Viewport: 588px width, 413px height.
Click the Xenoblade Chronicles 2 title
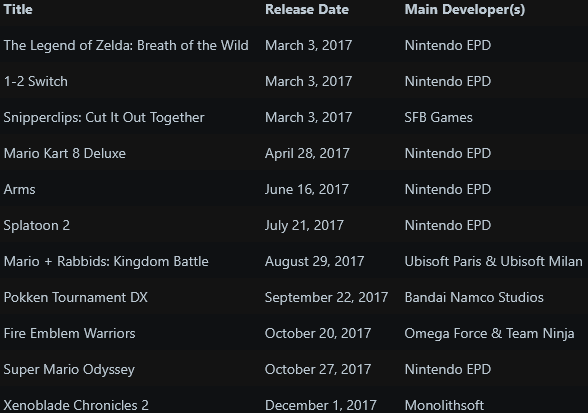click(x=76, y=405)
